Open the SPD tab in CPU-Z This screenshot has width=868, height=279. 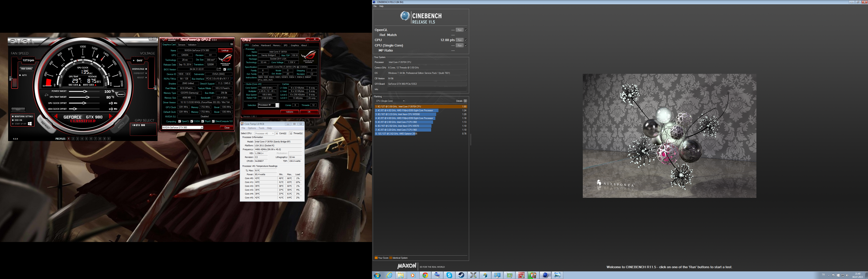pyautogui.click(x=285, y=46)
